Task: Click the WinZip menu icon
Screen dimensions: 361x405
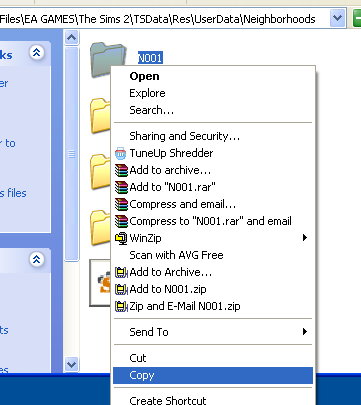Action: [121, 238]
